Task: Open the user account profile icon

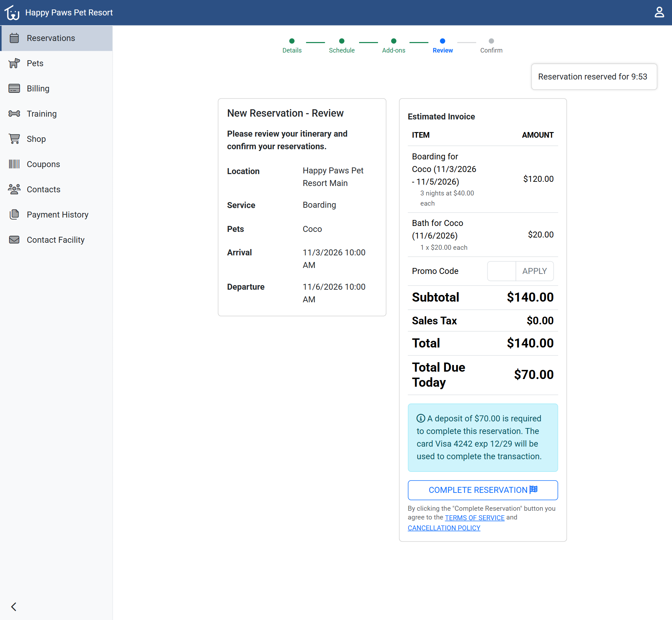Action: [x=659, y=12]
